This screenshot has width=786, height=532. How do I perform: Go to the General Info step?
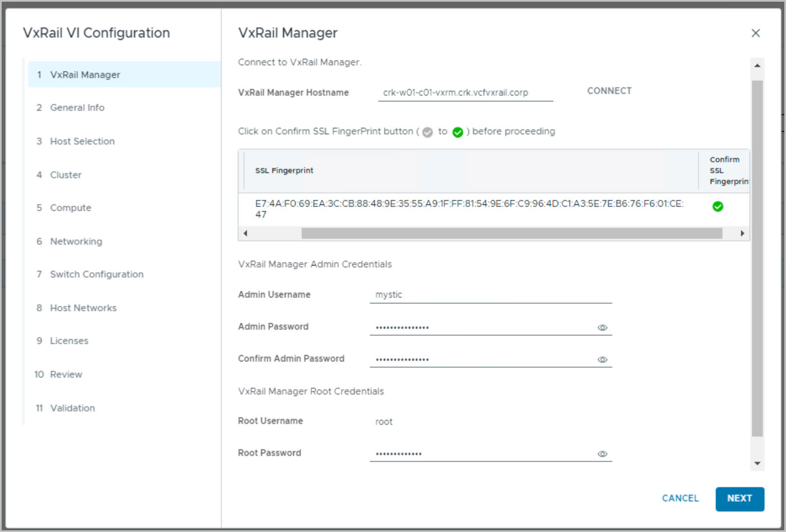click(77, 108)
